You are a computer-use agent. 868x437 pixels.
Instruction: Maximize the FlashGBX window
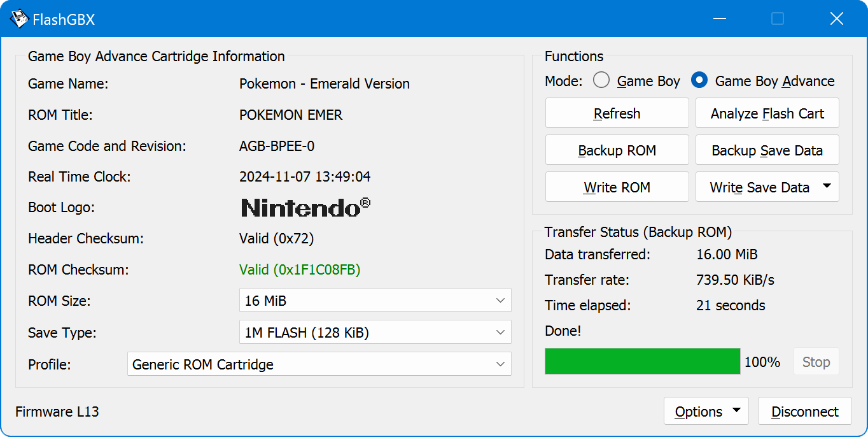pos(778,19)
